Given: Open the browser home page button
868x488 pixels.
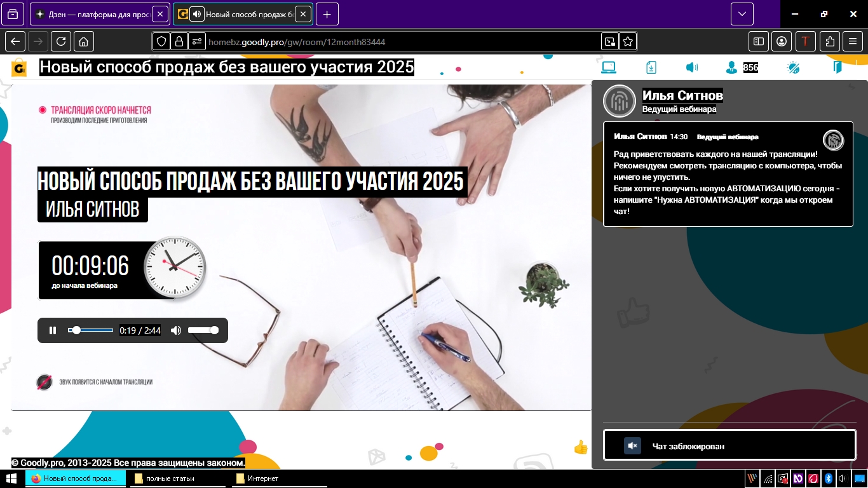Looking at the screenshot, I should (x=84, y=42).
